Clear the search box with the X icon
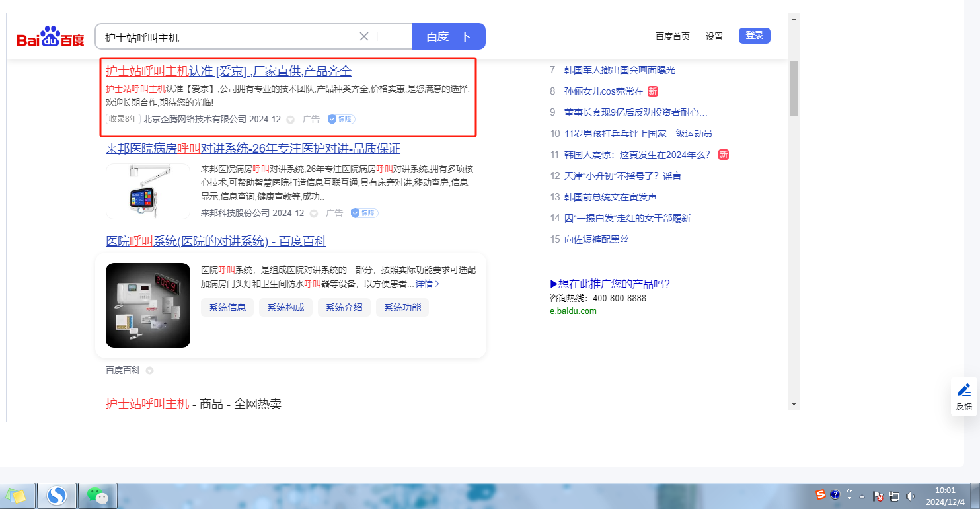 [x=363, y=36]
